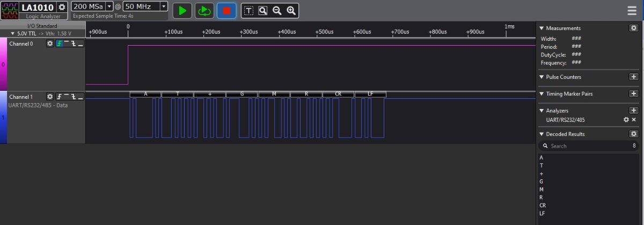
Task: Toggle Channel 0 rising edge trigger
Action: pos(59,43)
